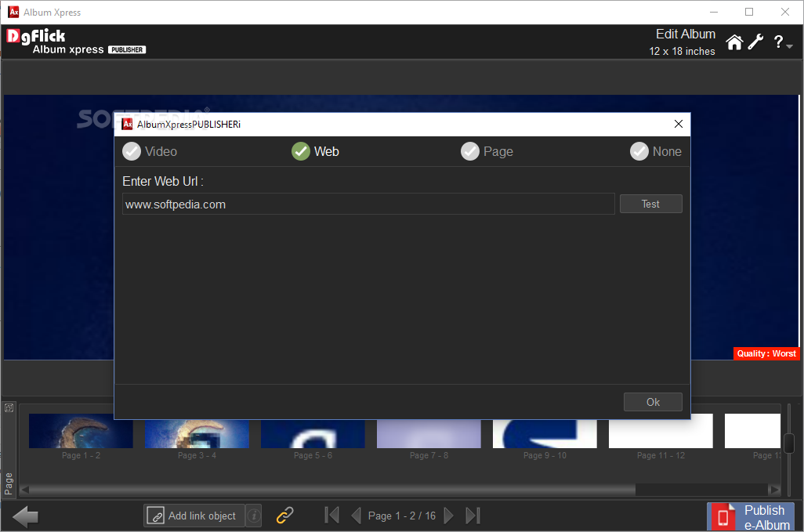804x532 pixels.
Task: Click the small icon above Page tab
Action: tap(9, 408)
